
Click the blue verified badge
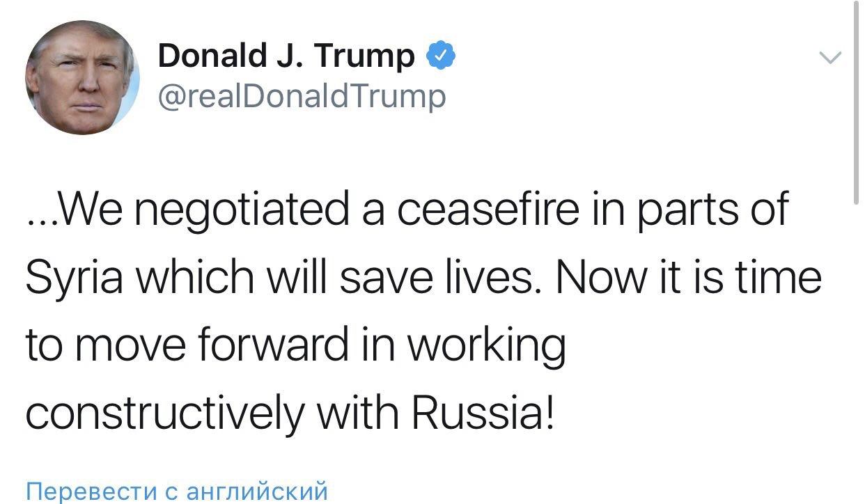(x=441, y=56)
